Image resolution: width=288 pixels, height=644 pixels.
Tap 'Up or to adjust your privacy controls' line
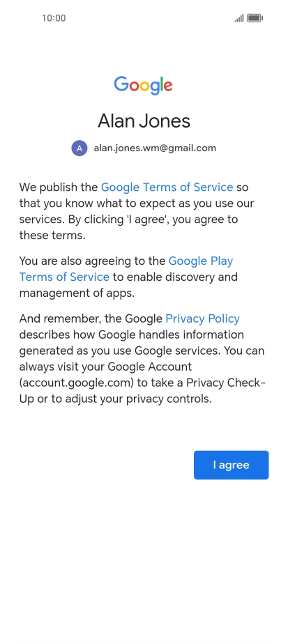pyautogui.click(x=116, y=399)
